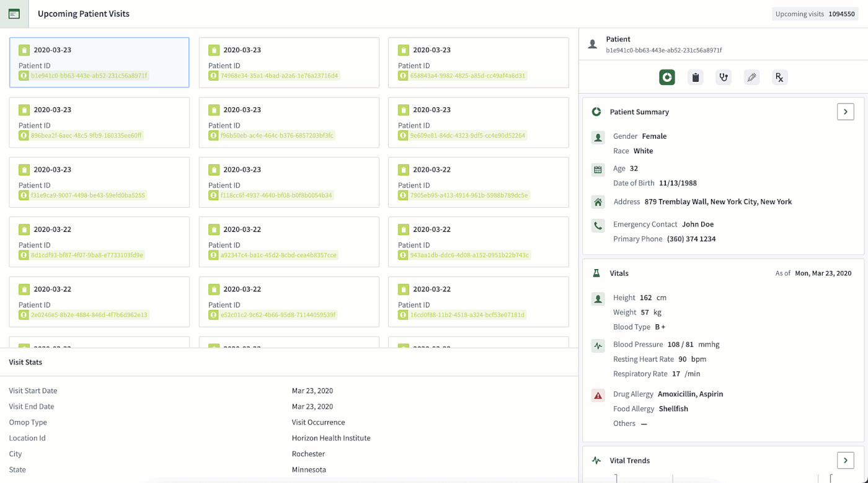The image size is (868, 483).
Task: Select visit card with ID b1e941c0-bb63
Action: point(99,62)
